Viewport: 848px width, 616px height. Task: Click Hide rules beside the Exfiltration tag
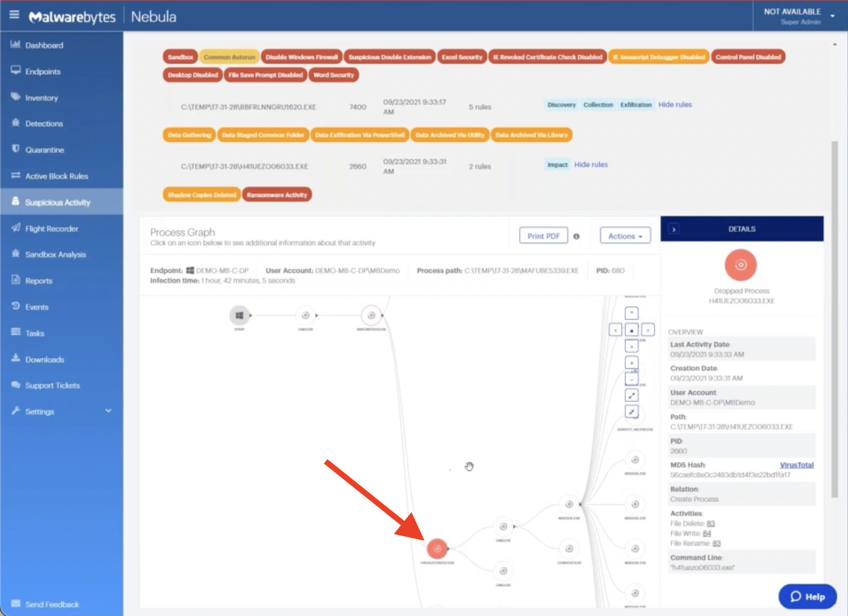(x=675, y=105)
